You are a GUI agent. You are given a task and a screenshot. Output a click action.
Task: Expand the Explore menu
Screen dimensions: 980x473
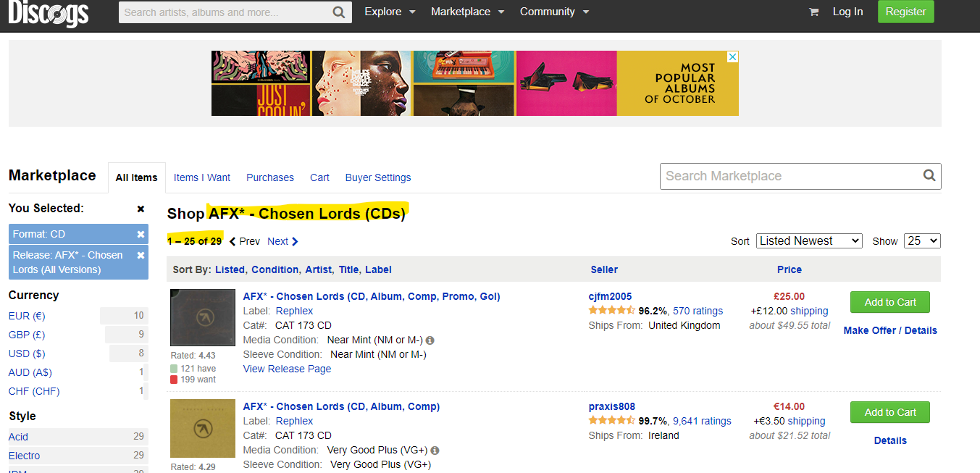tap(390, 12)
